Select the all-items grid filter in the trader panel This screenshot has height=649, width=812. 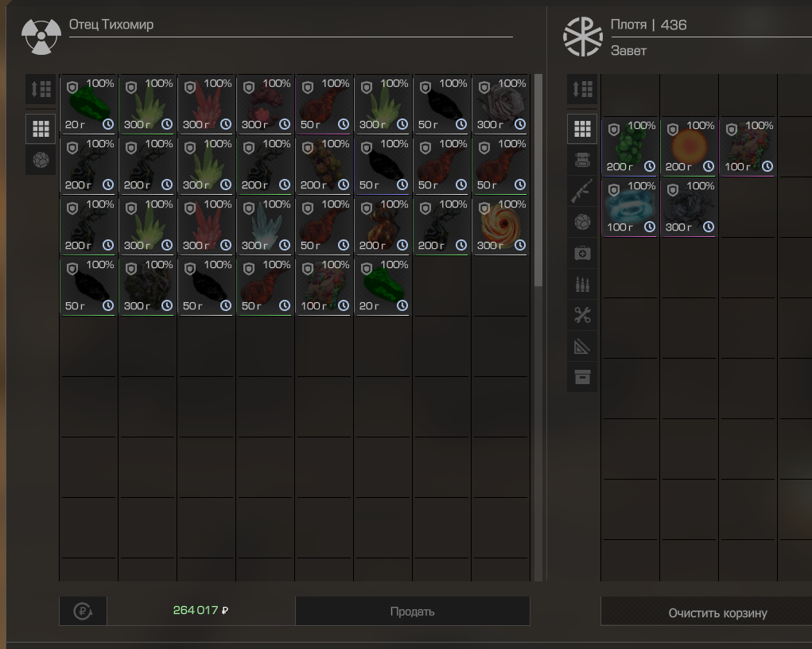pos(41,129)
